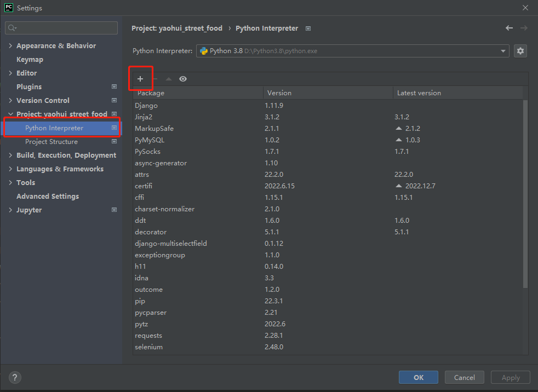Click the upgrade package arrow icon
Screen dimensions: 538x392
coord(169,79)
